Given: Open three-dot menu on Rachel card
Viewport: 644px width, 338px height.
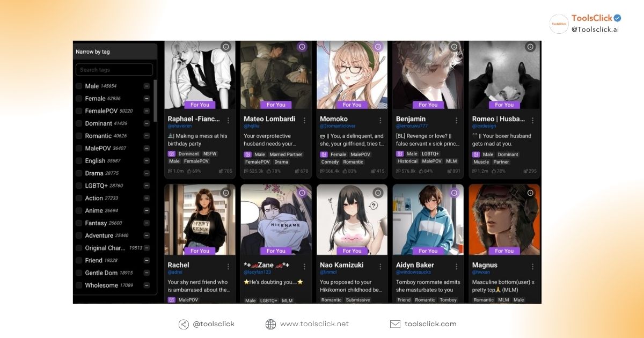Looking at the screenshot, I should pos(228,266).
